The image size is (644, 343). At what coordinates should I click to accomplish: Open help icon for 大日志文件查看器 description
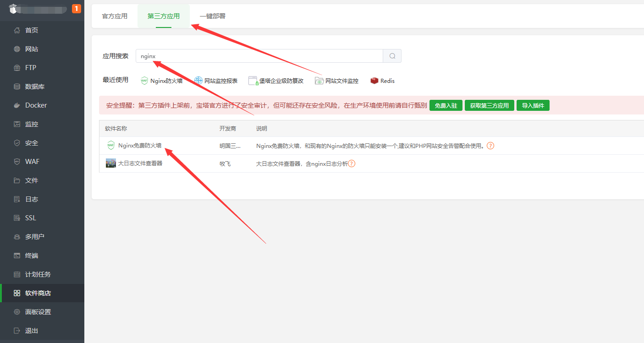(352, 163)
